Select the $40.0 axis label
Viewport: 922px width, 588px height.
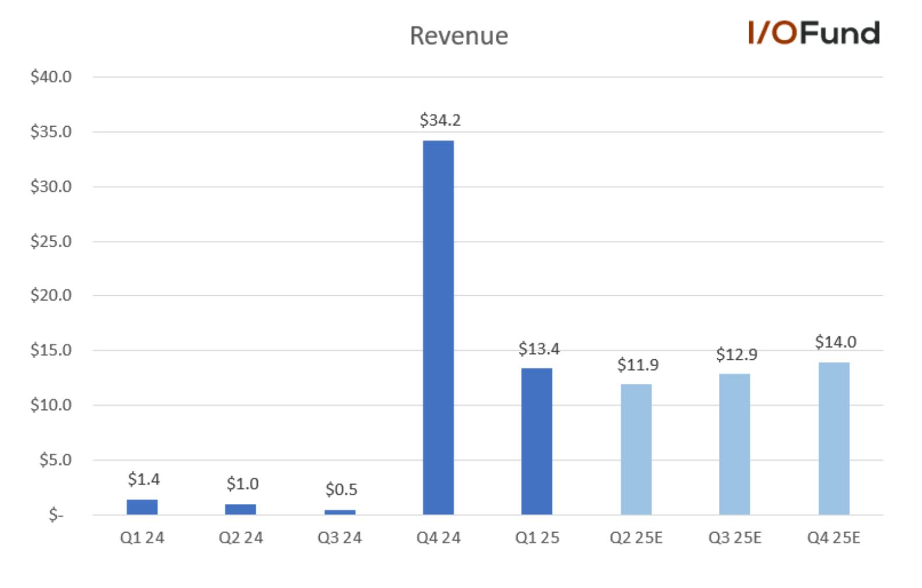[51, 76]
